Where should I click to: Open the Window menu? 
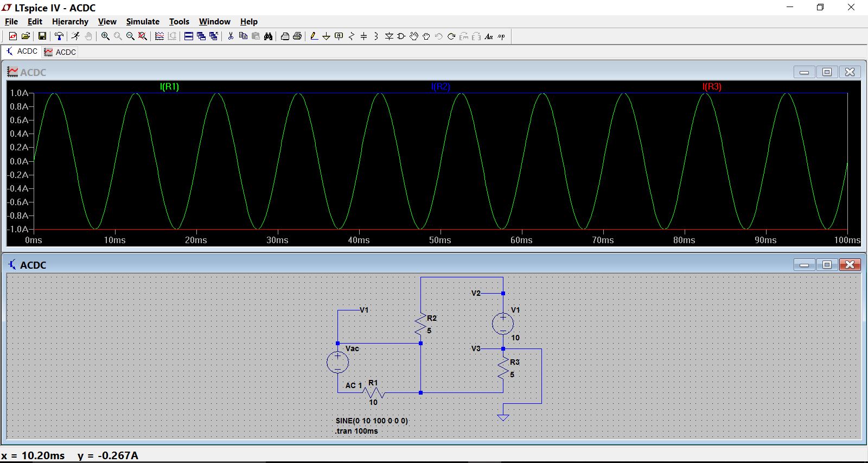coord(214,22)
